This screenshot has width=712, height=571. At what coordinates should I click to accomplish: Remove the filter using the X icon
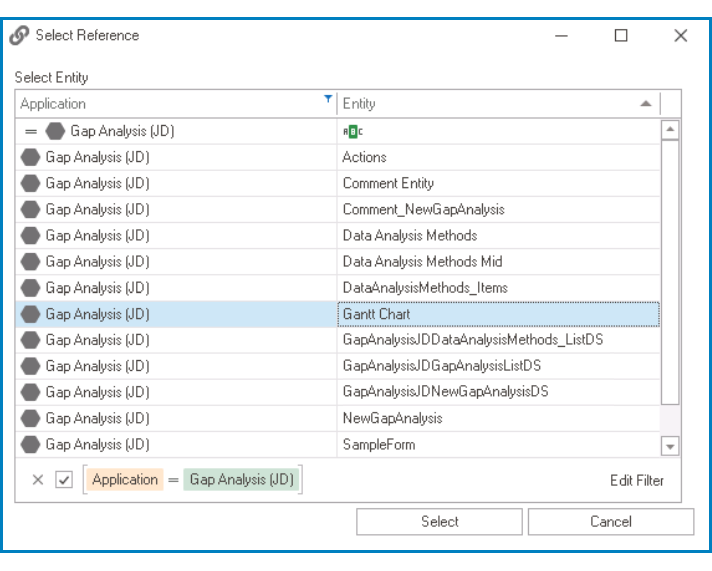tap(38, 480)
